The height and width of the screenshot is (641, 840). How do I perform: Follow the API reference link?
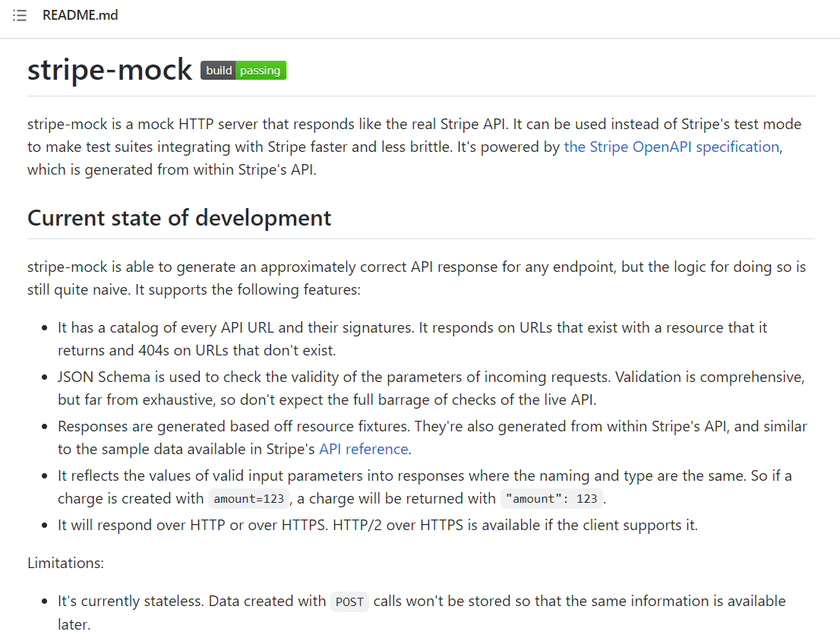click(363, 449)
